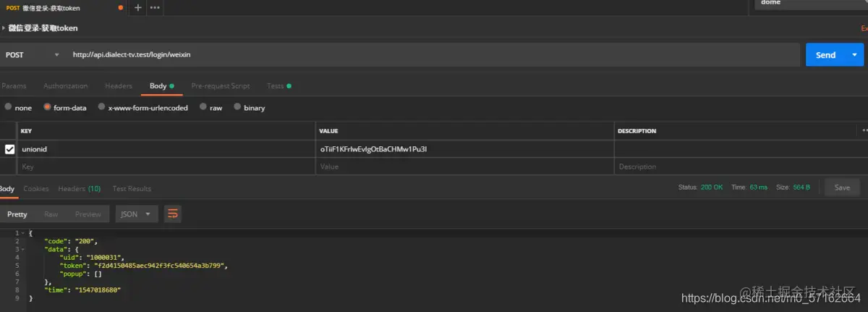The width and height of the screenshot is (868, 312).
Task: Toggle the wrap lines icon in response toolbar
Action: (x=173, y=214)
